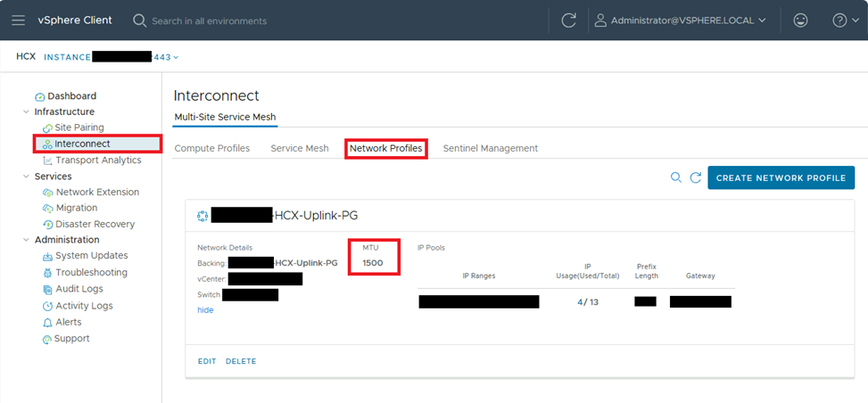Open Migration service
This screenshot has height=403, width=868.
pos(77,208)
